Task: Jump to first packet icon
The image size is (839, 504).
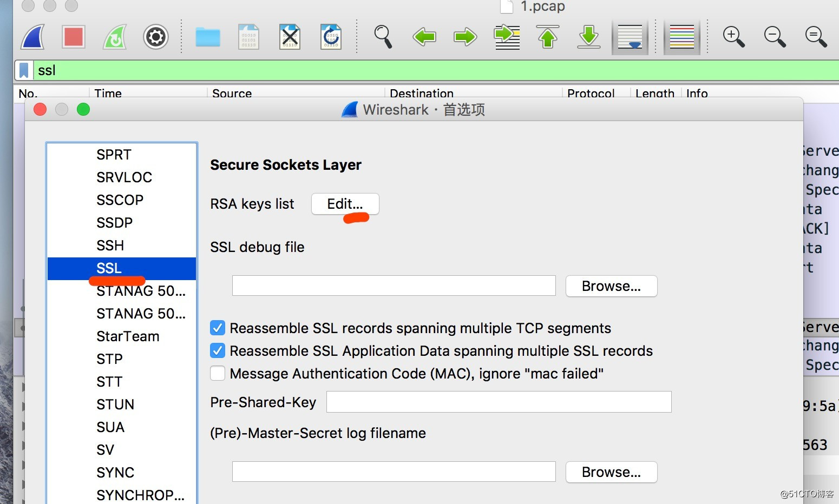Action: pos(548,37)
